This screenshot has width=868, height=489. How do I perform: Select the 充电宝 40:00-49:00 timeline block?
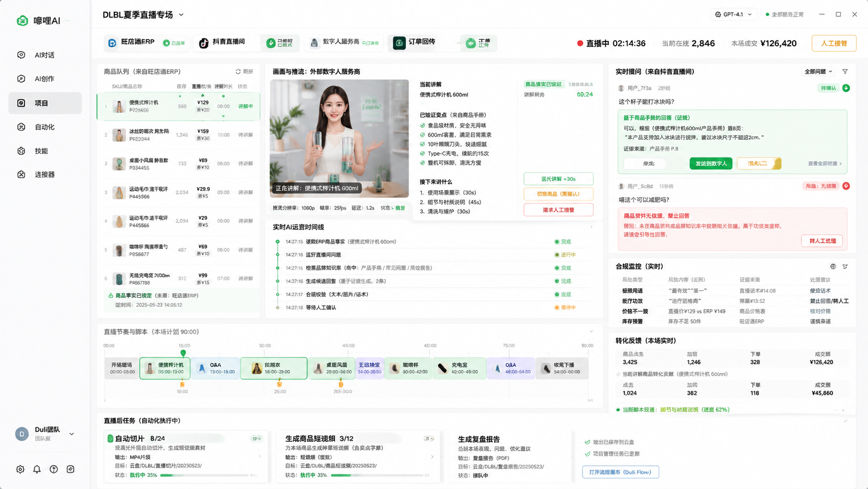coord(459,368)
